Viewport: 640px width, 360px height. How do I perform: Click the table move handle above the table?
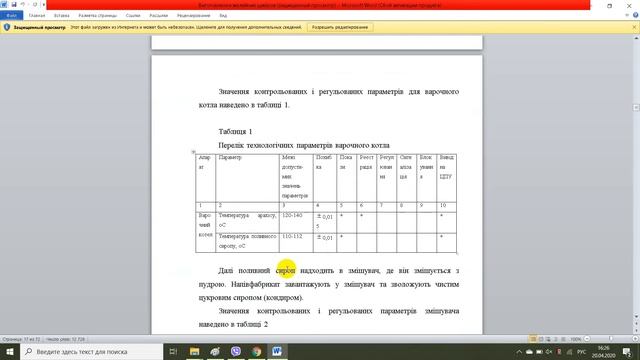point(193,152)
